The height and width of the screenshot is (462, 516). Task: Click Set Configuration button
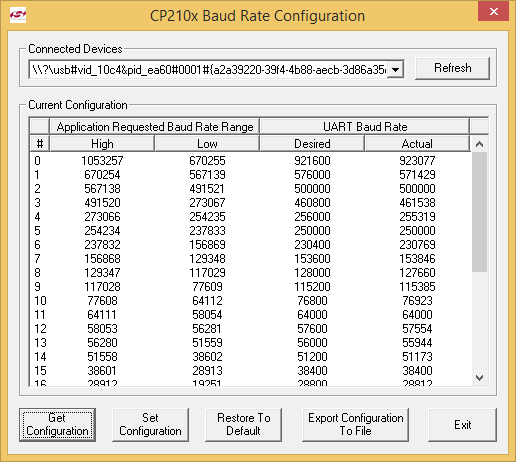point(150,425)
